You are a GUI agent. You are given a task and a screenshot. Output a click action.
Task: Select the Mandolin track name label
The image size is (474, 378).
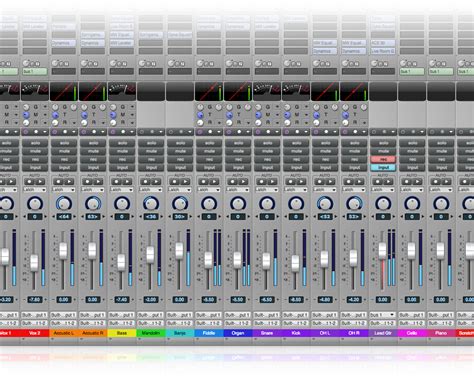tap(151, 333)
